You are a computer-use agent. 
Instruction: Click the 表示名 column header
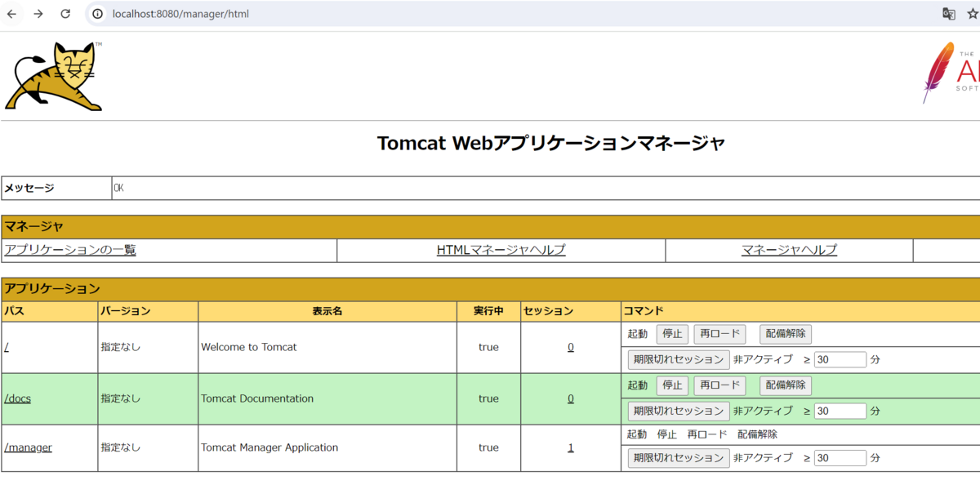pyautogui.click(x=327, y=311)
